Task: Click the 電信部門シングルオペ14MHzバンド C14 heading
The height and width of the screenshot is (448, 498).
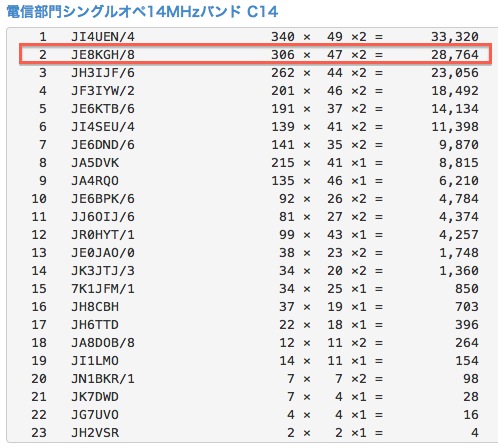Action: (142, 12)
